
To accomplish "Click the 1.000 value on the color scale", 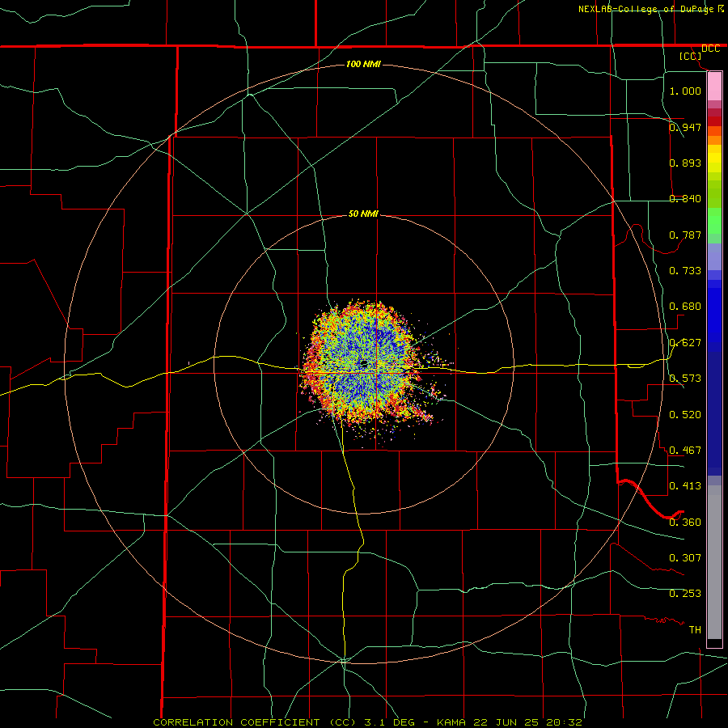I will 685,91.
